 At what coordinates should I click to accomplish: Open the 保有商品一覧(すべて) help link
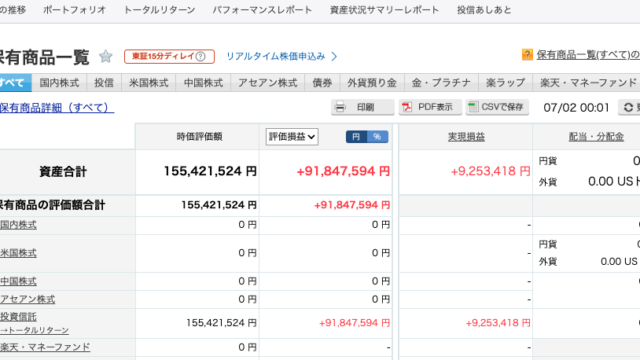tap(588, 55)
